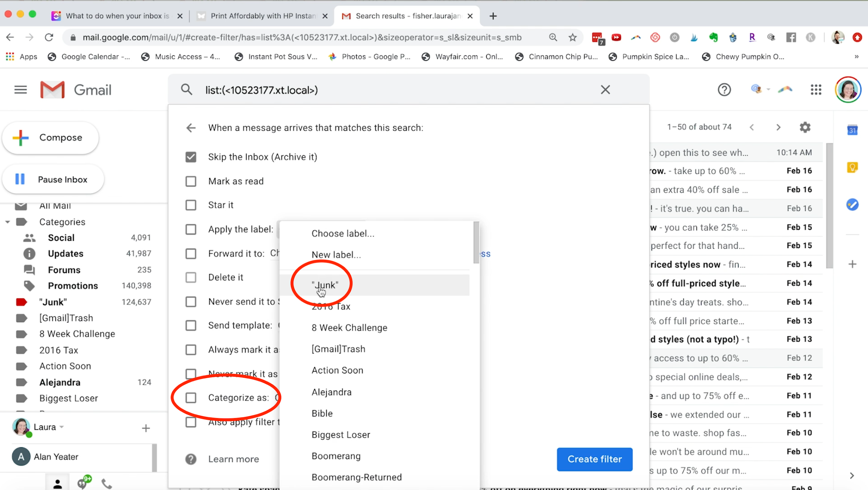Open Google Keep in the side panel
868x490 pixels.
852,168
